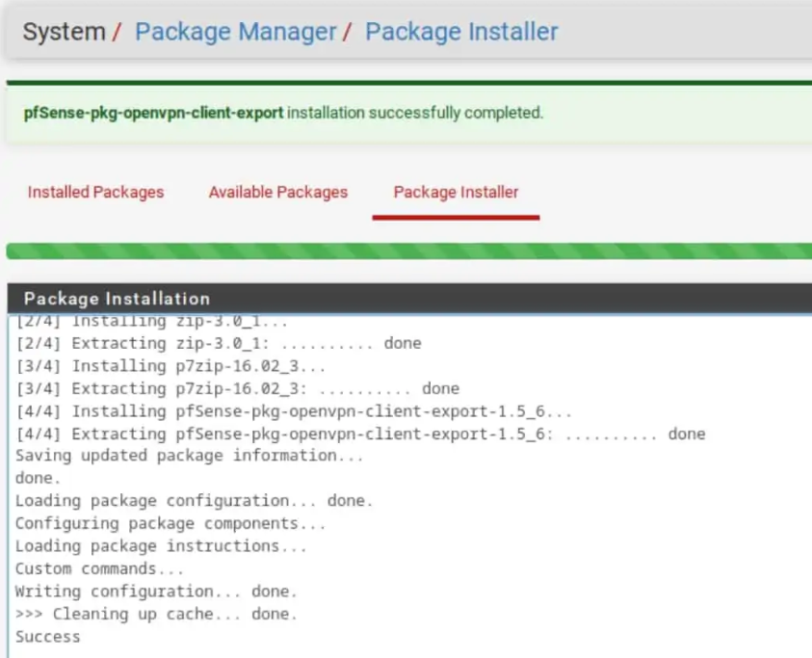Click the pfSense-pkg-openvpn-client-export success message
The image size is (812, 658).
[283, 113]
